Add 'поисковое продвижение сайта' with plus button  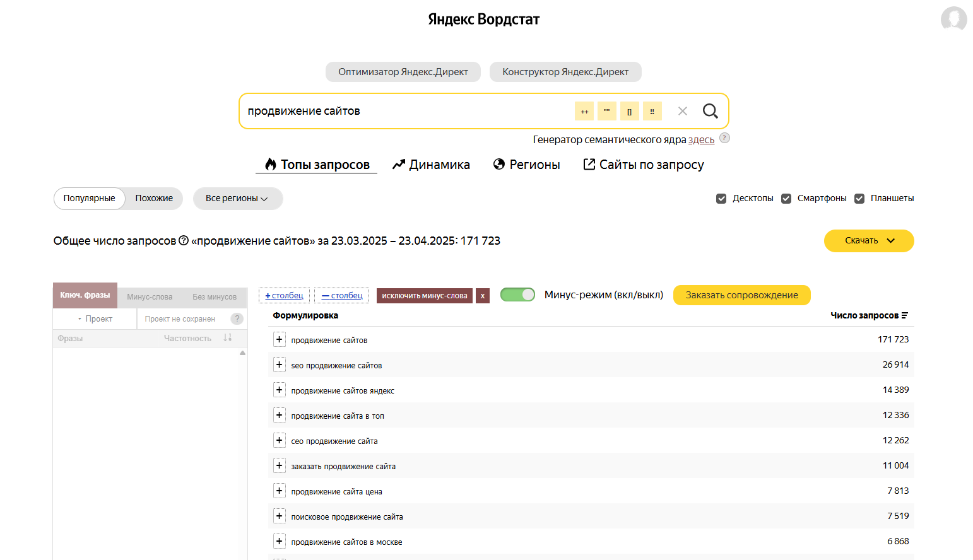coord(280,516)
